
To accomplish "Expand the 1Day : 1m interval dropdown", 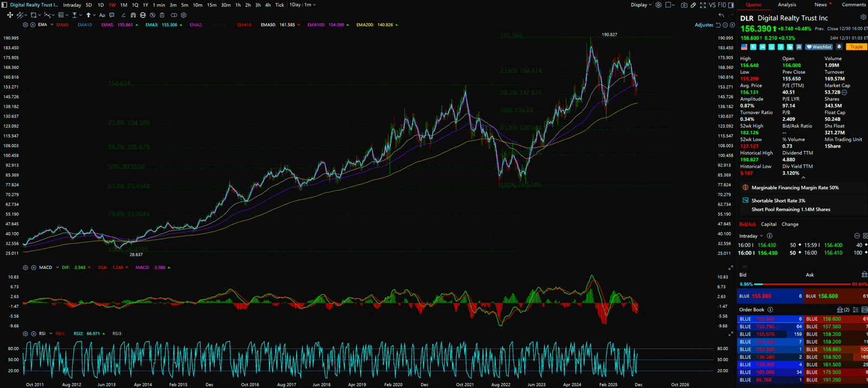I will 302,5.
